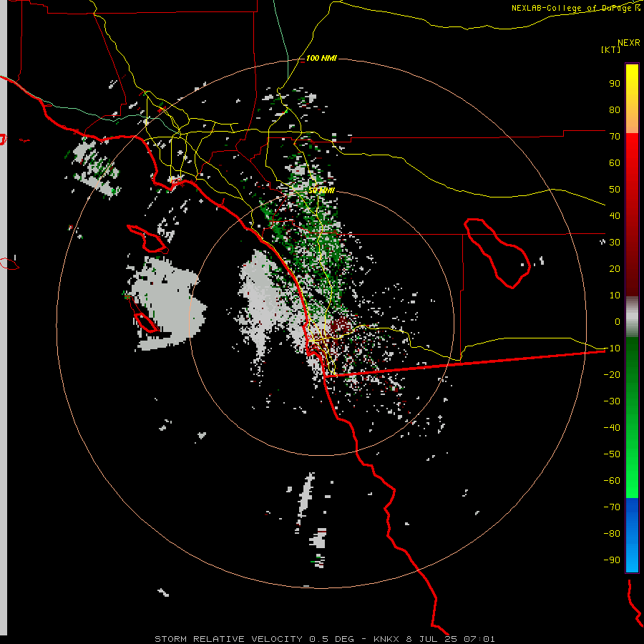Click the 8 JUL 25 date text
644x644 pixels.
[432, 639]
